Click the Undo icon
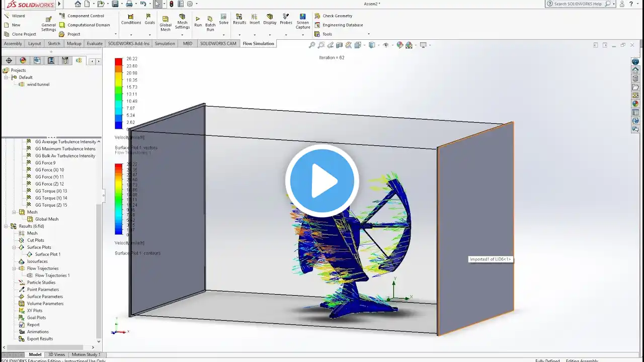The height and width of the screenshot is (362, 644). click(x=143, y=4)
